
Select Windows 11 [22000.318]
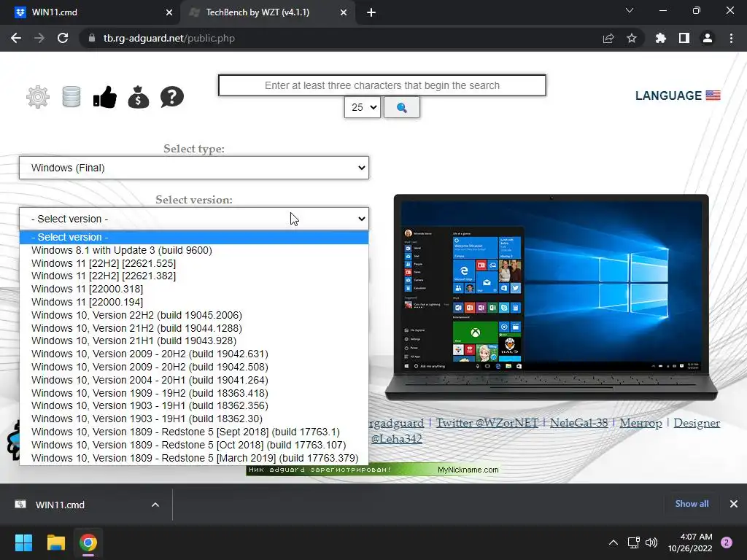194,289
